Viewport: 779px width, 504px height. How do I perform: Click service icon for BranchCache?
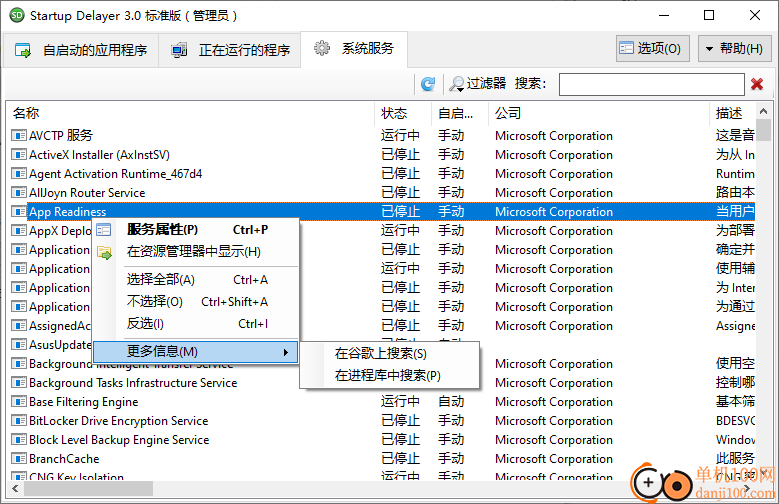(x=18, y=459)
